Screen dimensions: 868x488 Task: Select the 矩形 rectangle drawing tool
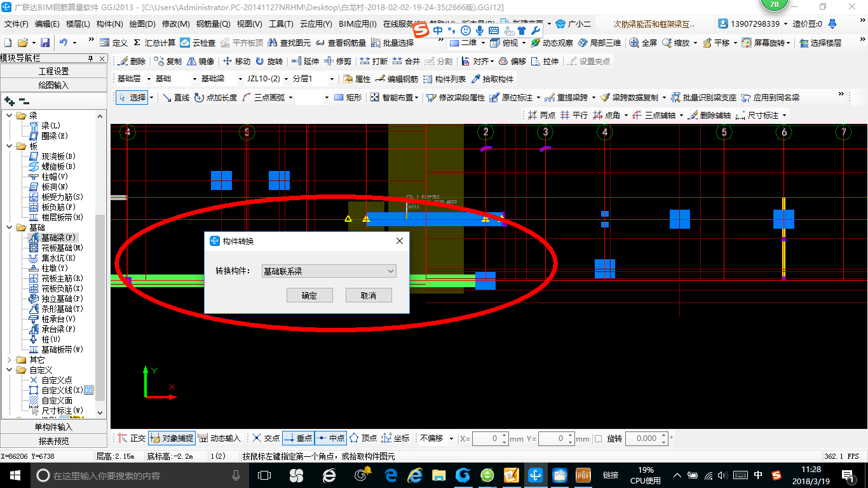point(348,97)
